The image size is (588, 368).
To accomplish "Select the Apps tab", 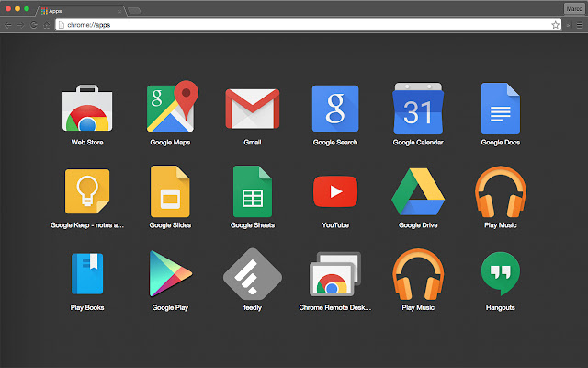I will tap(81, 11).
